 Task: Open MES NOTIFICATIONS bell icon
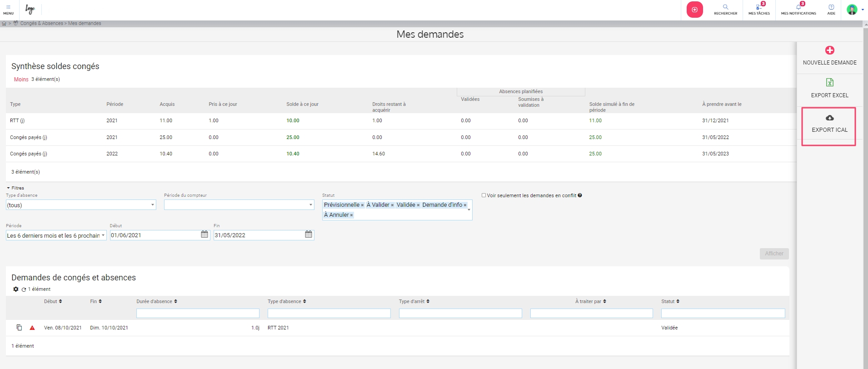pos(798,7)
